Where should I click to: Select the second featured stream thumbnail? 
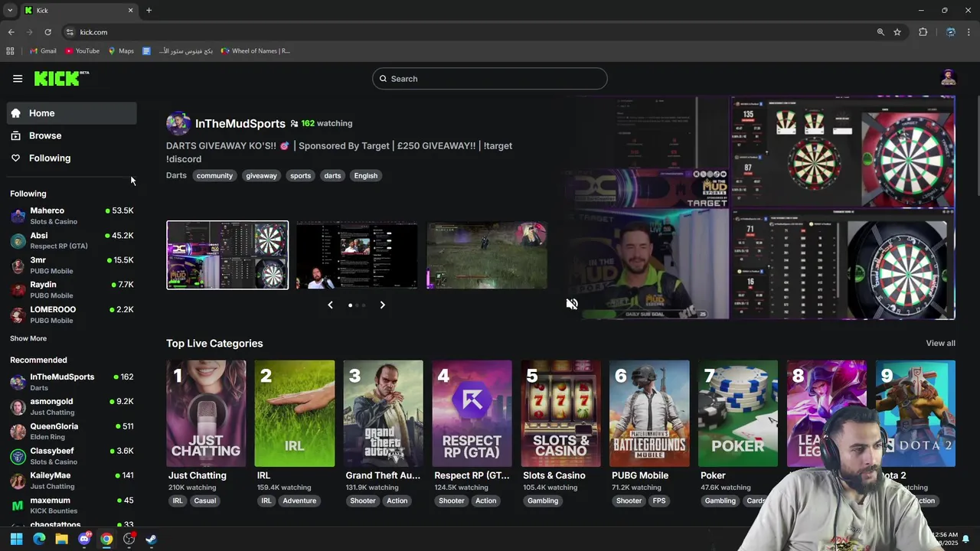pos(358,255)
